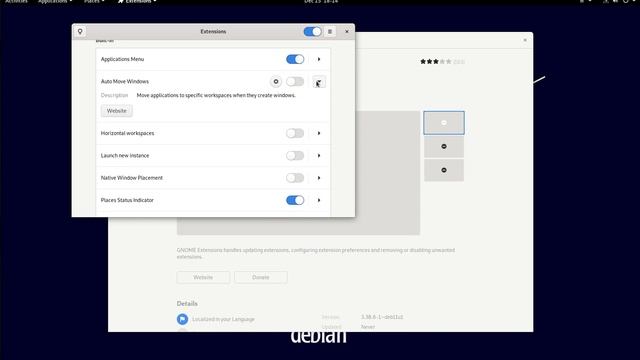This screenshot has height=360, width=640.
Task: Disable the Applications Menu extension
Action: 295,59
